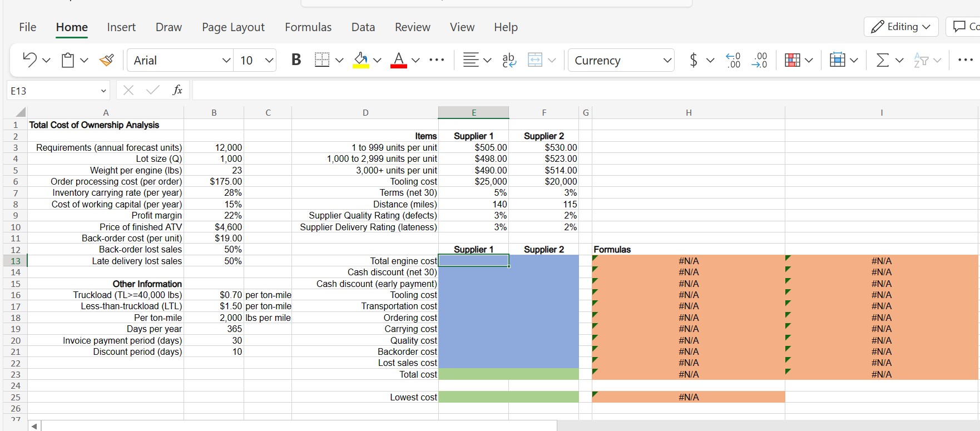Click the Select All corner triangle
The width and height of the screenshot is (980, 431).
pyautogui.click(x=19, y=112)
